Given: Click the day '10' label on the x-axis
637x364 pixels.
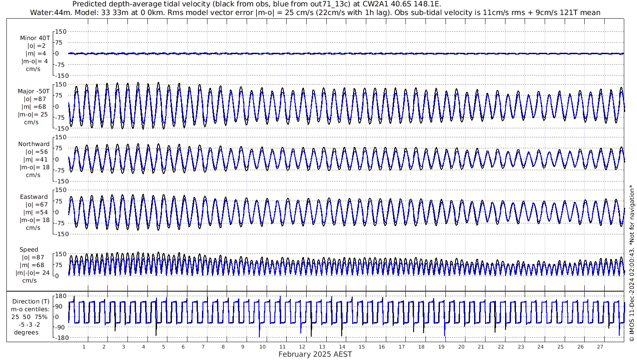Looking at the screenshot, I should [x=263, y=347].
